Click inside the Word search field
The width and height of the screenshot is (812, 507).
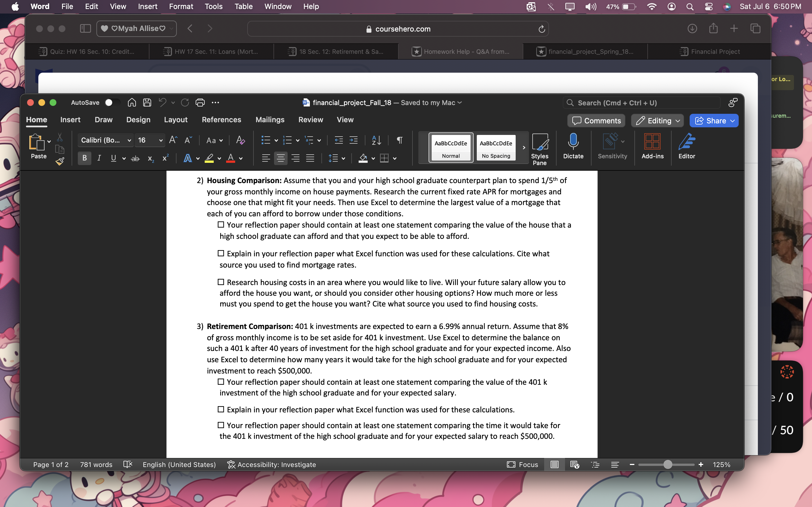[x=641, y=103]
